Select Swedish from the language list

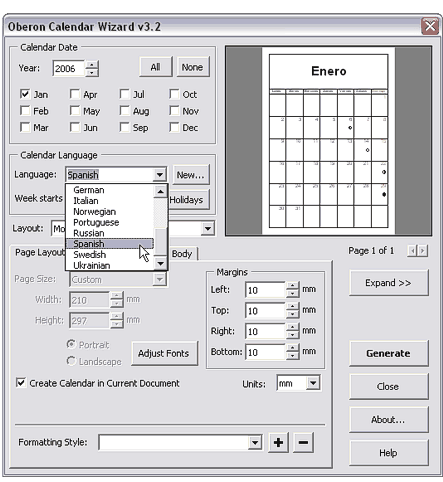(x=89, y=255)
